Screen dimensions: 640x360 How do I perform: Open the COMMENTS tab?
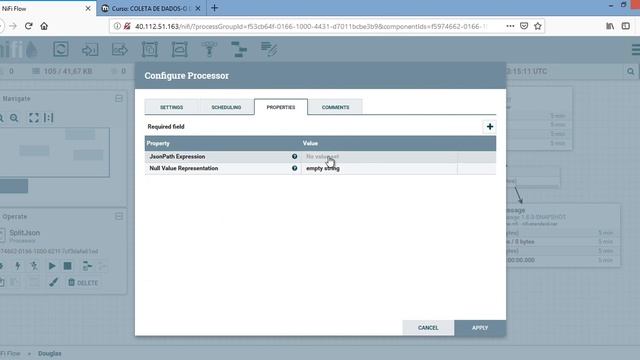[x=335, y=107]
